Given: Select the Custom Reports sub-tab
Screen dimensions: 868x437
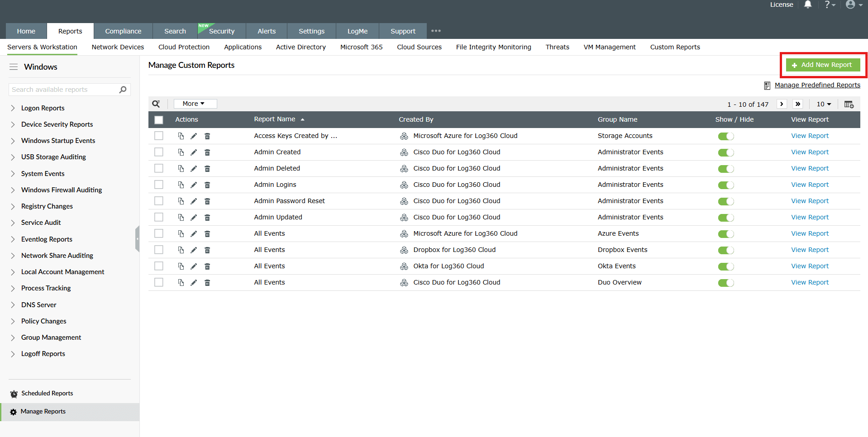Looking at the screenshot, I should (675, 47).
